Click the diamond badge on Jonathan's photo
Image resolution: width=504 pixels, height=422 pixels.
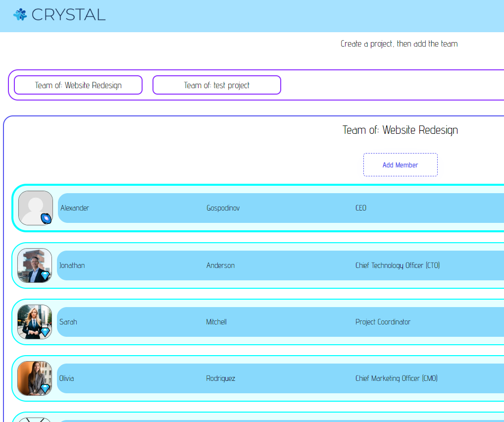pos(45,275)
